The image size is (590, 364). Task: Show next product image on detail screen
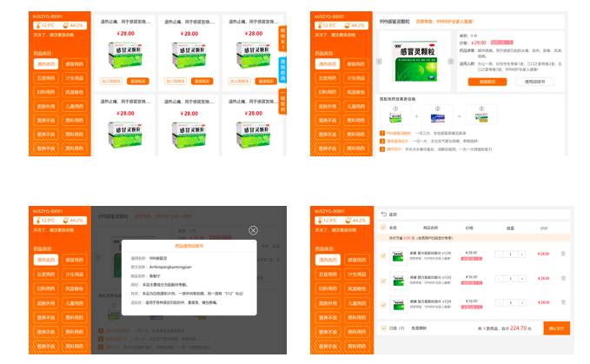tap(450, 62)
